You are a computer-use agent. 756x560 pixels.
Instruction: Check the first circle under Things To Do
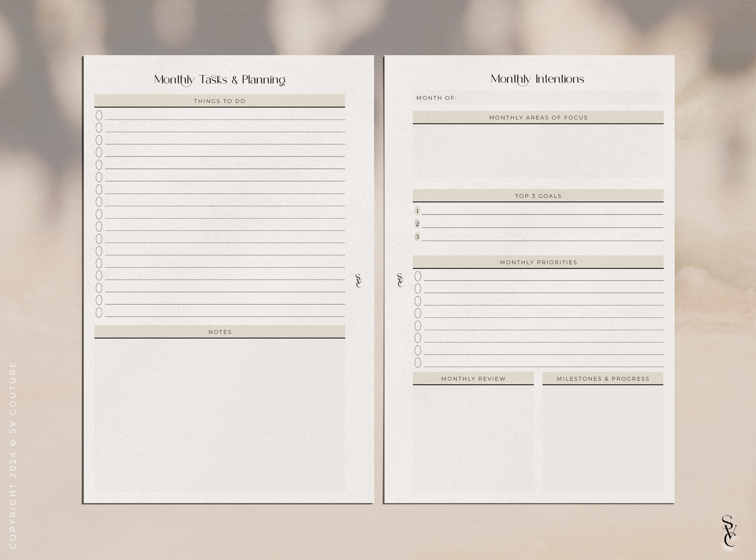(99, 116)
